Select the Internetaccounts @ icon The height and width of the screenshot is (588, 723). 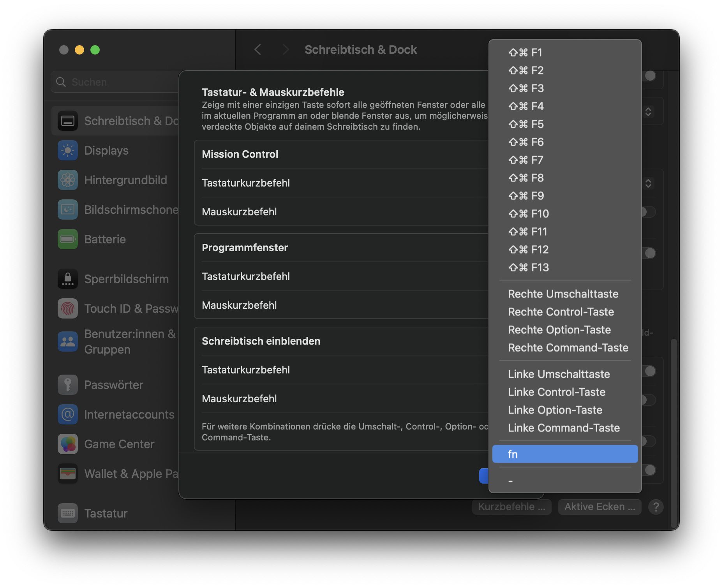[68, 415]
